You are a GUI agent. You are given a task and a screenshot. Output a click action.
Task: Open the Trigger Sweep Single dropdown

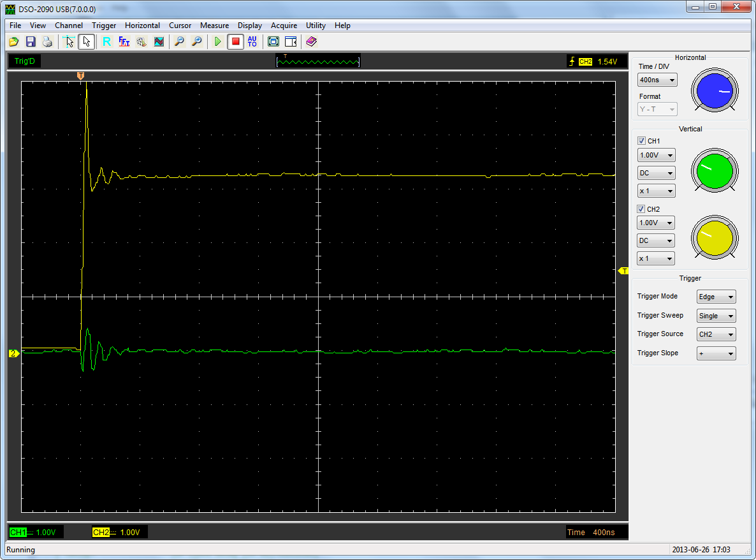point(716,316)
